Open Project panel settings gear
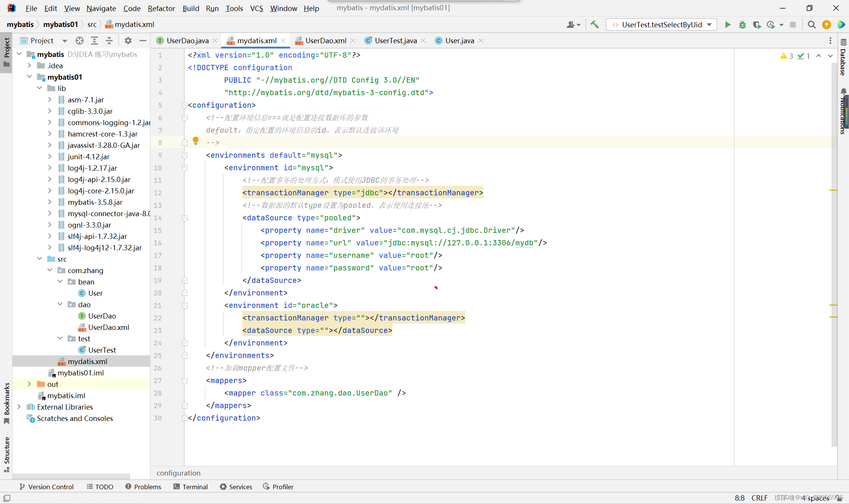 tap(128, 41)
